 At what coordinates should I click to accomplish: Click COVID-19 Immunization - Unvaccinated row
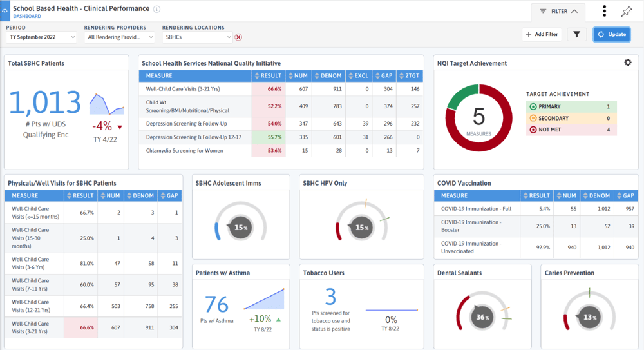pos(536,248)
